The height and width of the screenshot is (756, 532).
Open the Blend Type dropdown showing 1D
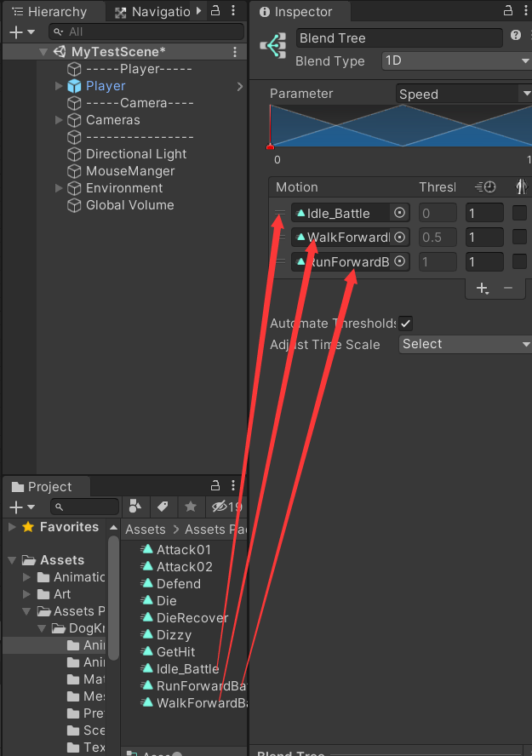[x=455, y=61]
